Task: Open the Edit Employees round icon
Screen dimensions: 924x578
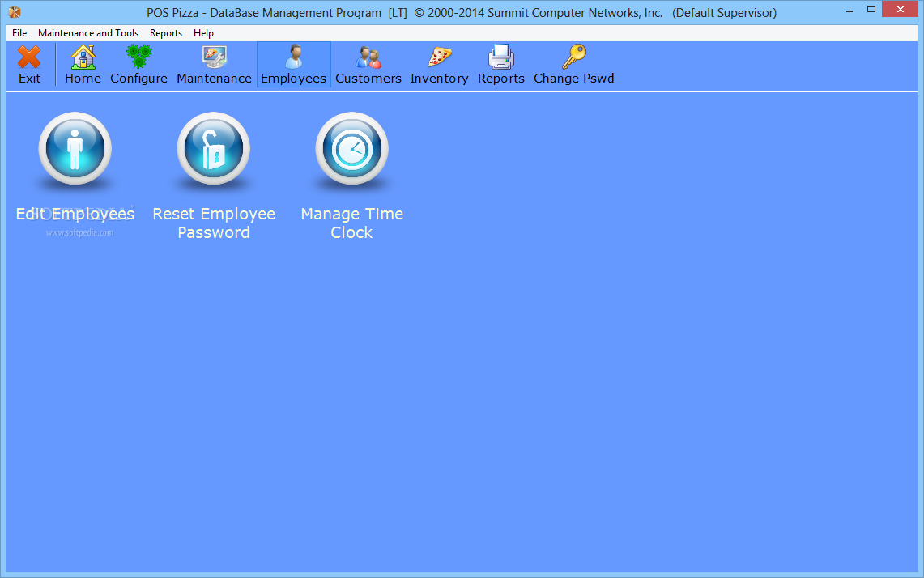Action: pos(75,149)
